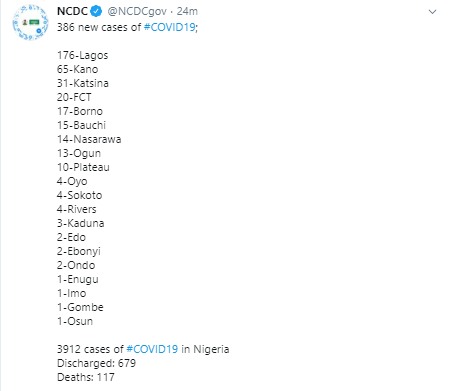Open the NCDC display name link

coord(72,11)
